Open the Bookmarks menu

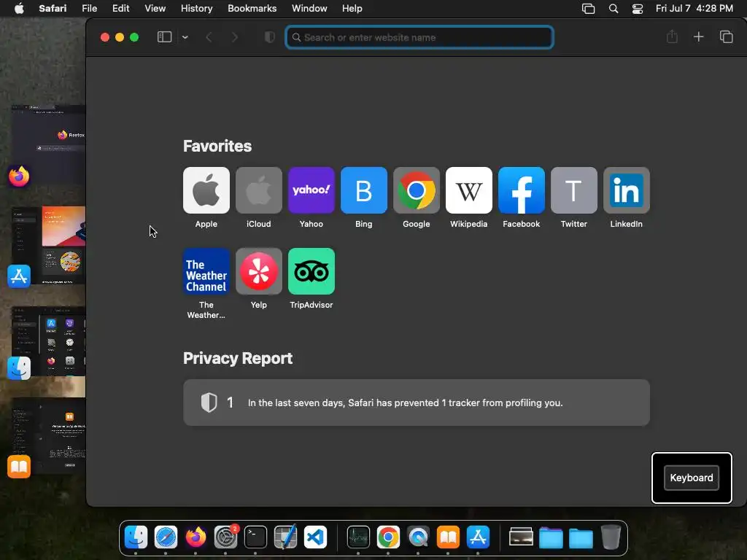click(x=252, y=9)
